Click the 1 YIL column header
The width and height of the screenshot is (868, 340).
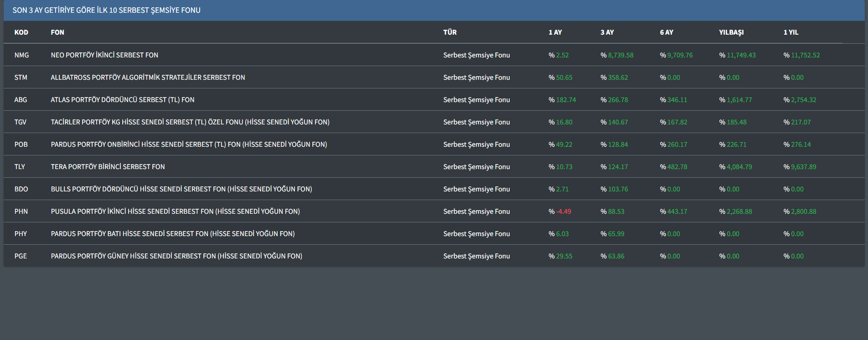790,32
